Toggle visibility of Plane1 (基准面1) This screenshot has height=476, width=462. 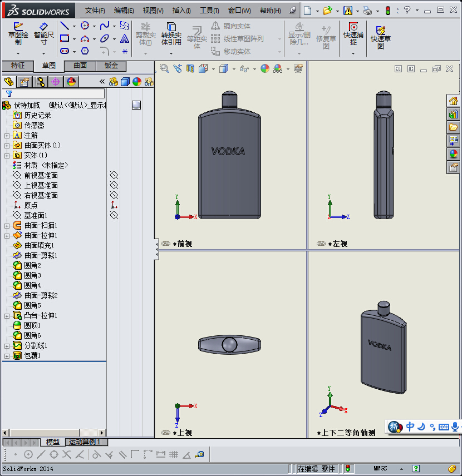pyautogui.click(x=114, y=215)
